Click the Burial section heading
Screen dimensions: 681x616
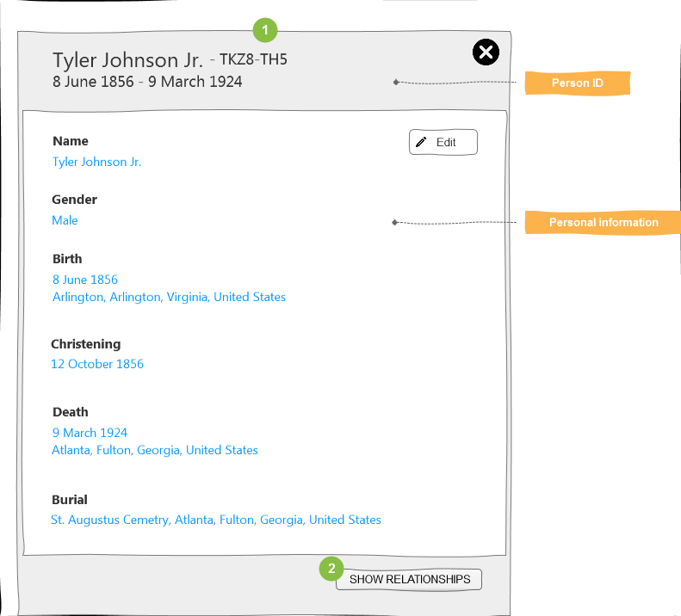pos(70,500)
